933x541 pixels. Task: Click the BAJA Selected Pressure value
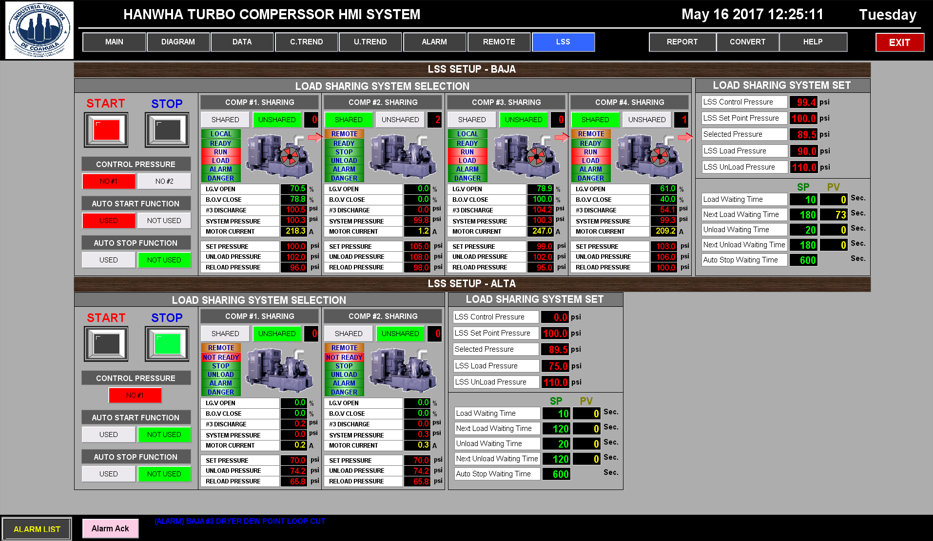(x=803, y=135)
